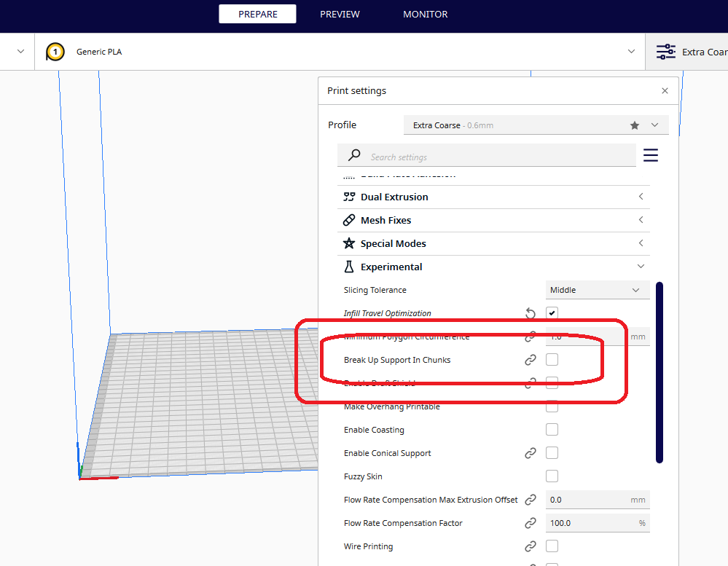This screenshot has height=566, width=728.
Task: Tick the Enable Coasting checkbox
Action: 552,430
